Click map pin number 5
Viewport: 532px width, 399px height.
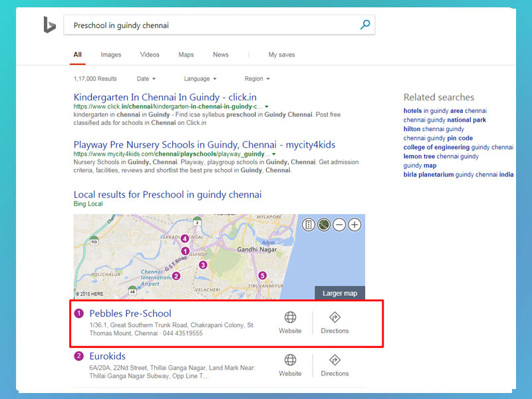tap(262, 275)
